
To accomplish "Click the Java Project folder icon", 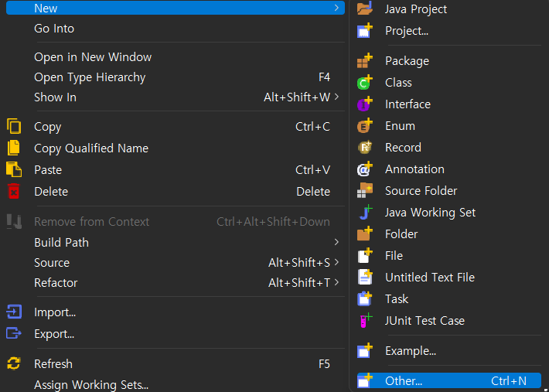I will 364,8.
